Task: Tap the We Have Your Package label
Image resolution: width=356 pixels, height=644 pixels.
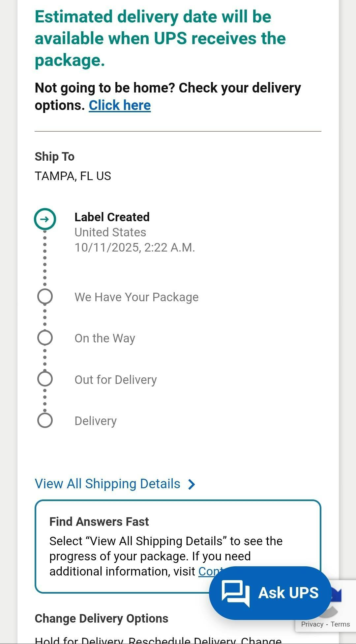Action: tap(136, 297)
